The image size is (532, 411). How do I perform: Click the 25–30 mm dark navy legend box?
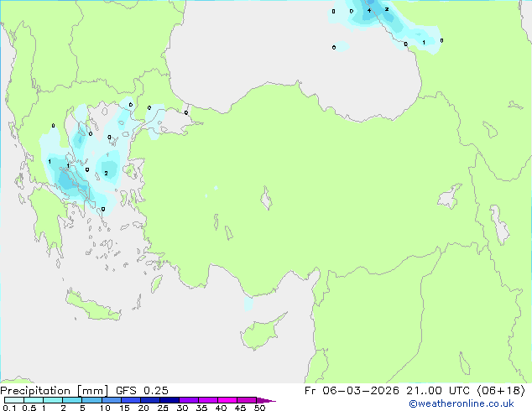169,400
